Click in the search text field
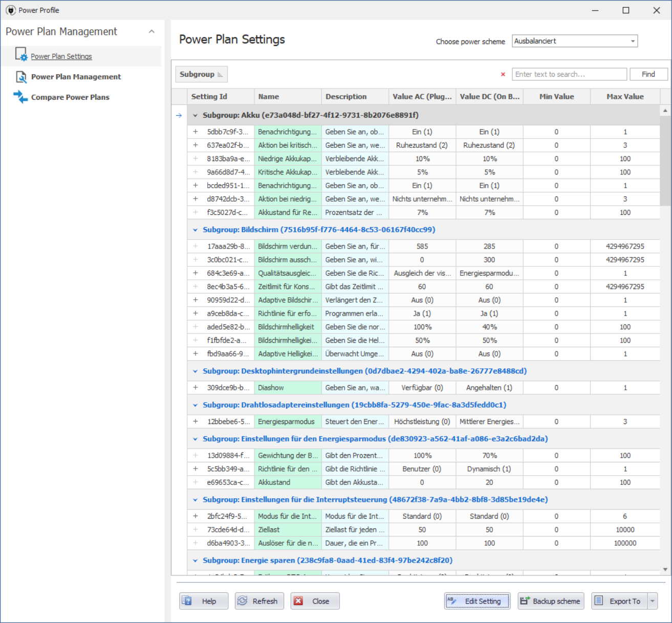The image size is (672, 623). tap(569, 74)
